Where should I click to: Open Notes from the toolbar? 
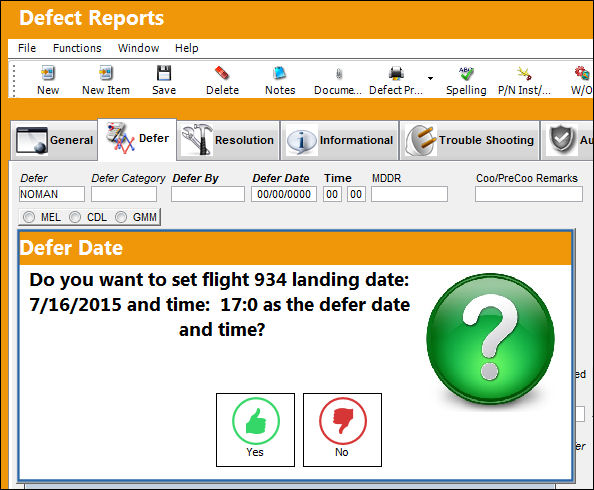[280, 73]
